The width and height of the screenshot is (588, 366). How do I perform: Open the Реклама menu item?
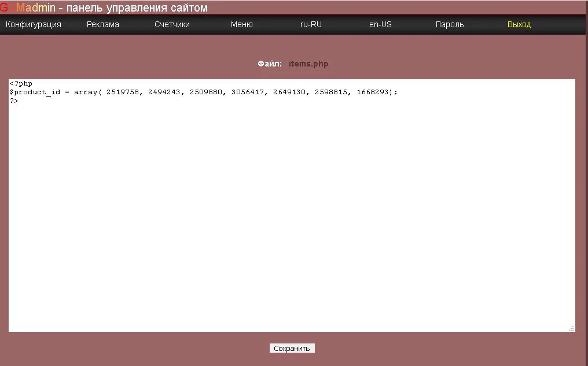(x=103, y=24)
